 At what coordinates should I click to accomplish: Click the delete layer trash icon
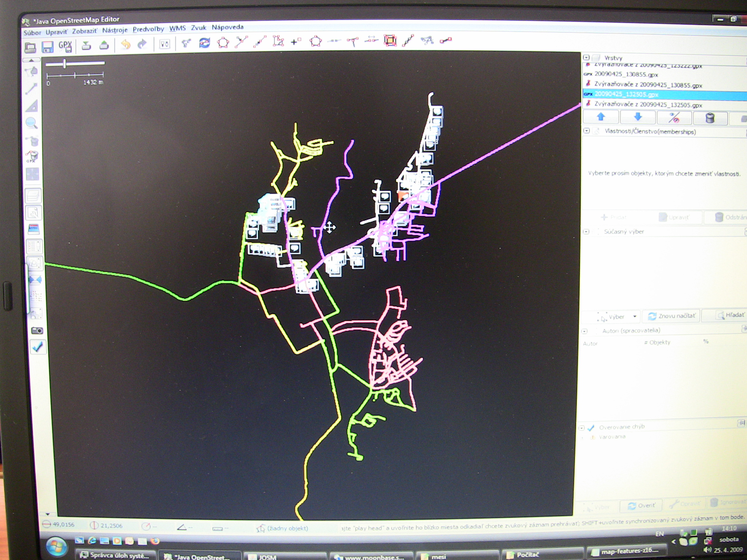710,118
